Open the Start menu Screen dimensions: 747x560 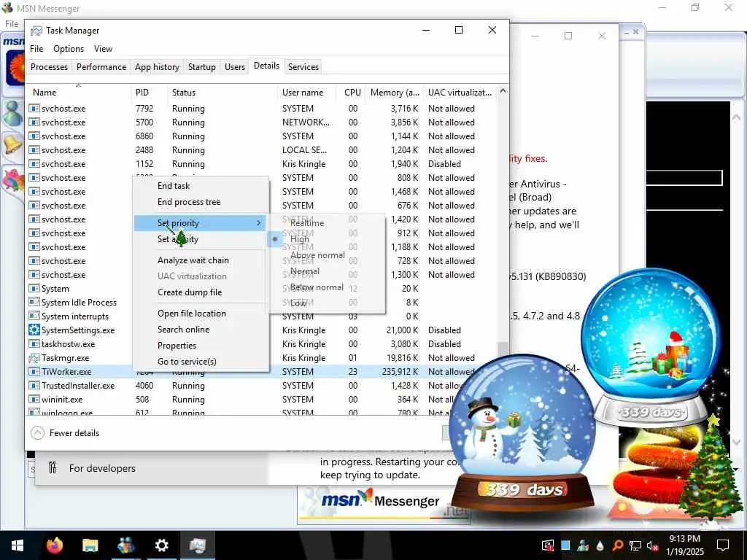click(x=18, y=545)
